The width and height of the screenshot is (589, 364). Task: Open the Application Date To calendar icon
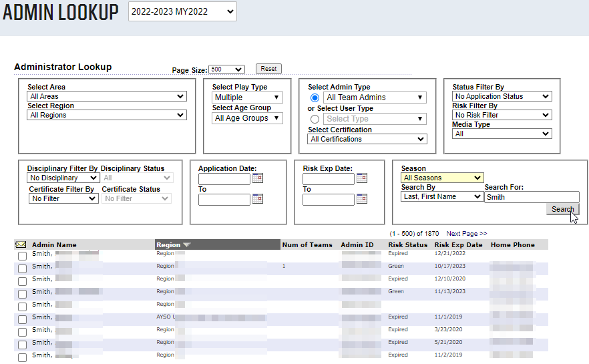point(258,198)
